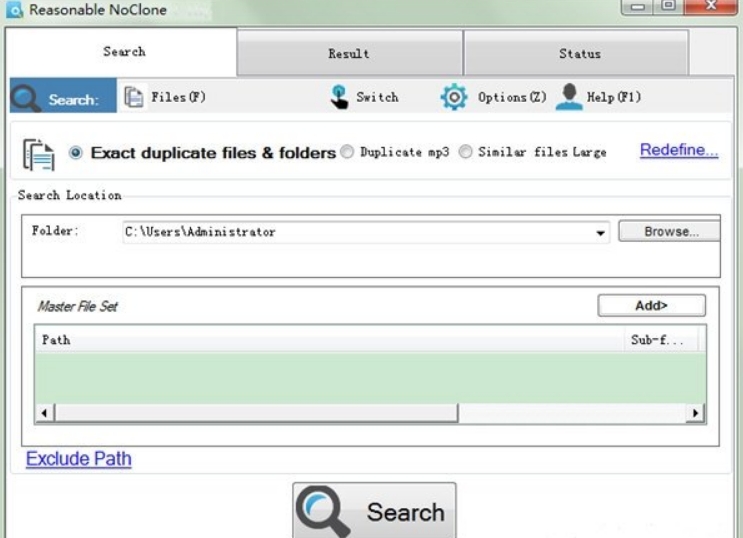Close the Reasonable NoClone window
Screen dimensions: 743x538
pyautogui.click(x=710, y=6)
